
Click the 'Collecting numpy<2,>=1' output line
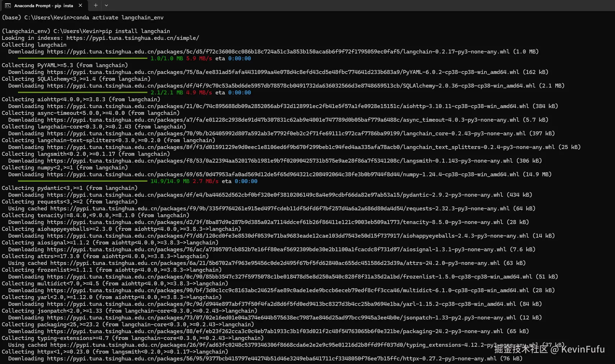coord(65,168)
